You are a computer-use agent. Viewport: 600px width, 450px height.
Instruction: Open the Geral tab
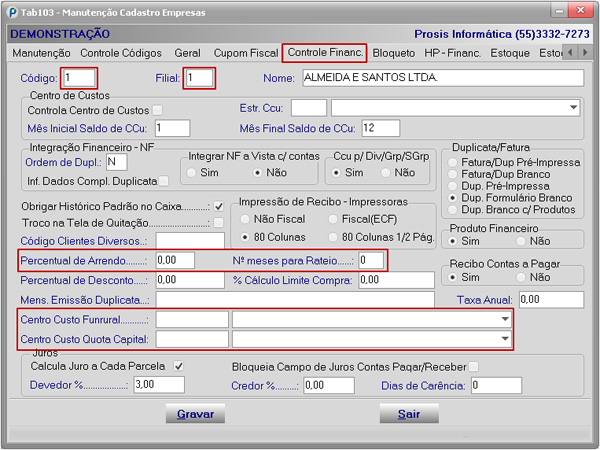(x=187, y=53)
